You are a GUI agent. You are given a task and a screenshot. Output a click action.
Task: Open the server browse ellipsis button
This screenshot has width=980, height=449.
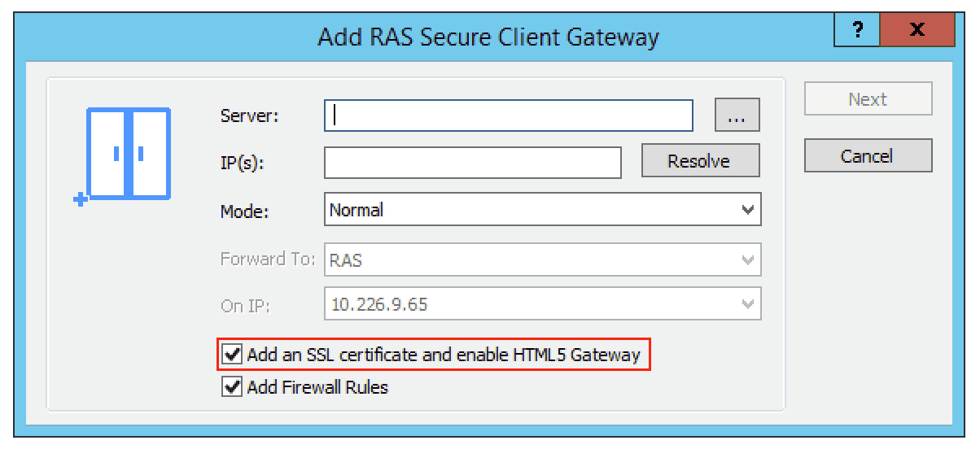point(737,116)
